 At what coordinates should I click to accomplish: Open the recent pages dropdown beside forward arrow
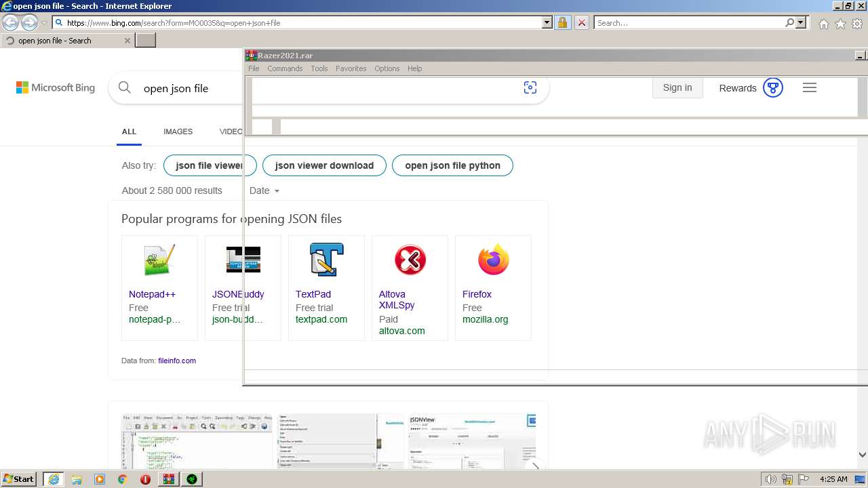[x=44, y=23]
